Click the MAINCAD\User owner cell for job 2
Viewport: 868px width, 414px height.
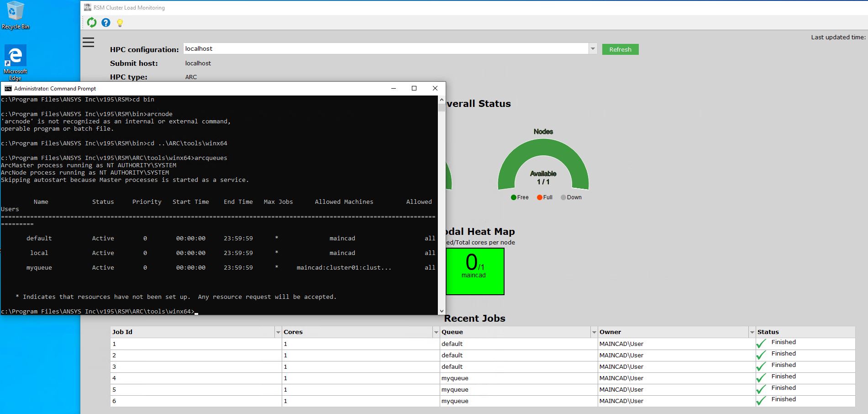click(x=676, y=355)
